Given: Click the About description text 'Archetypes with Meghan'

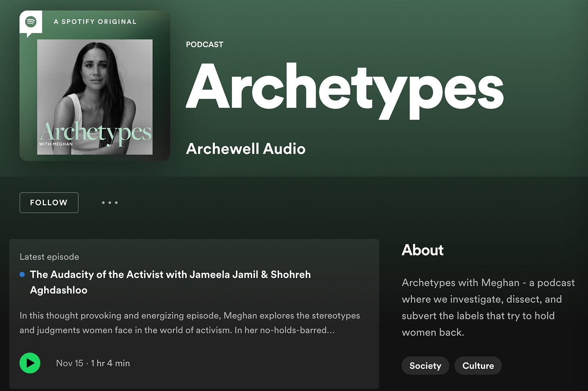Looking at the screenshot, I should coord(488,307).
